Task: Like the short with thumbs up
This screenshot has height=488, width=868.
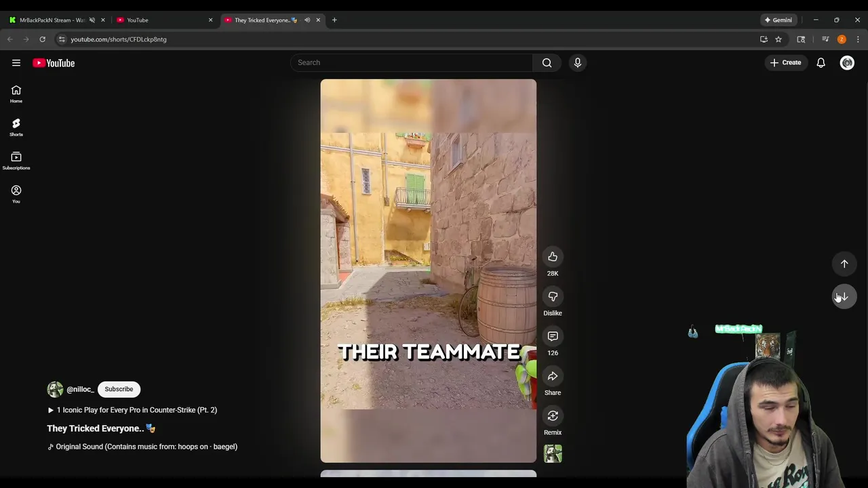Action: tap(553, 257)
